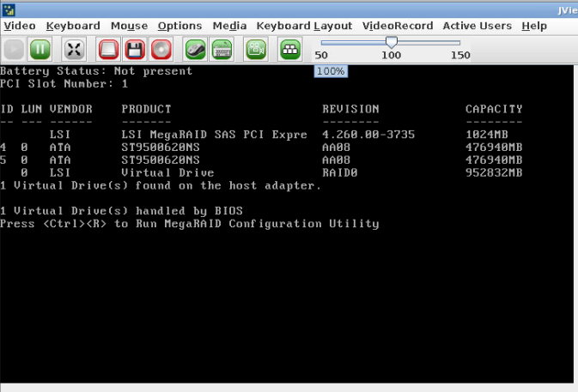Viewport: 578px width, 392px height.
Task: Toggle full screen mode icon
Action: tap(75, 49)
